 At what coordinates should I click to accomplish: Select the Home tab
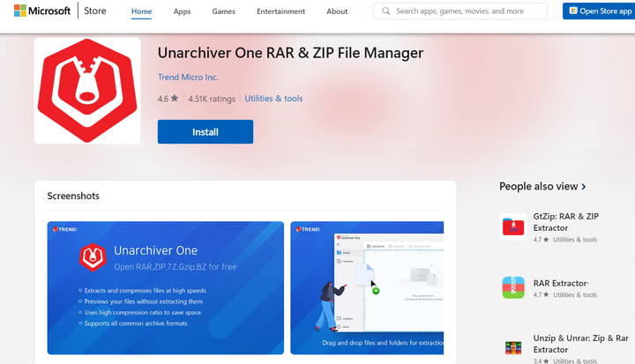141,11
